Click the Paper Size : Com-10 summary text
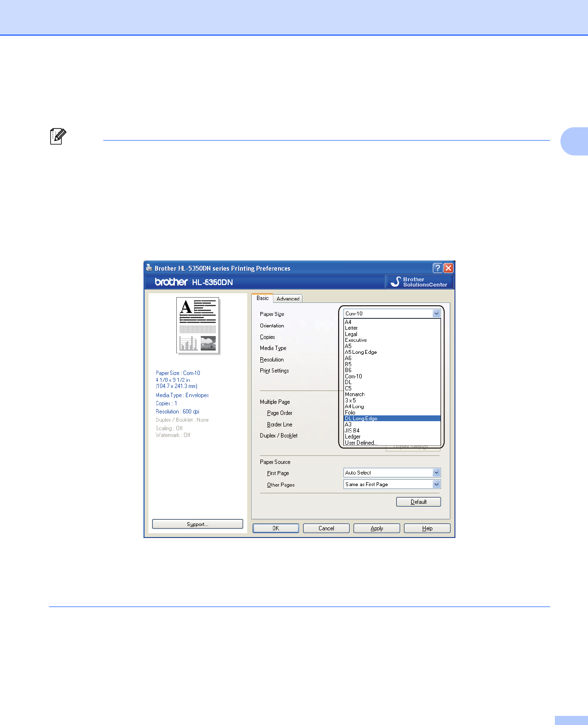This screenshot has width=588, height=725. tap(178, 373)
